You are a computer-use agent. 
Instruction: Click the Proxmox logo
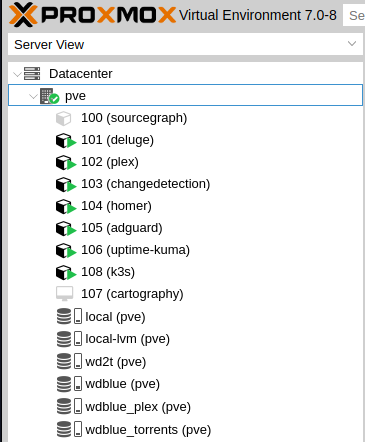coord(92,15)
